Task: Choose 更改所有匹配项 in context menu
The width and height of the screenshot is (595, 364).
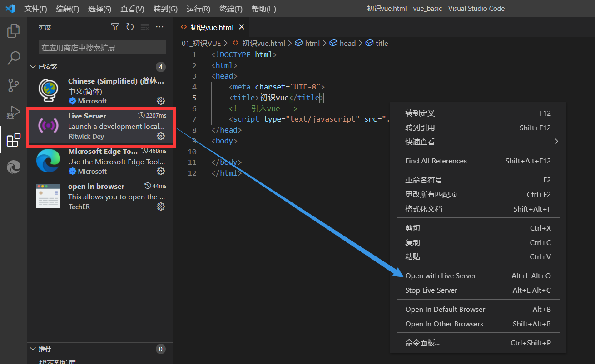Action: pos(478,194)
